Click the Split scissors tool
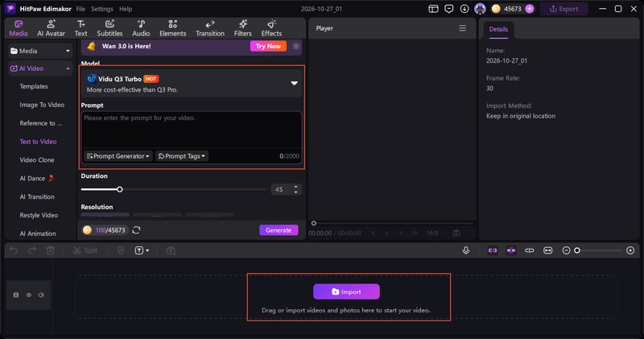Viewport: 644px width, 339px height. coord(85,250)
